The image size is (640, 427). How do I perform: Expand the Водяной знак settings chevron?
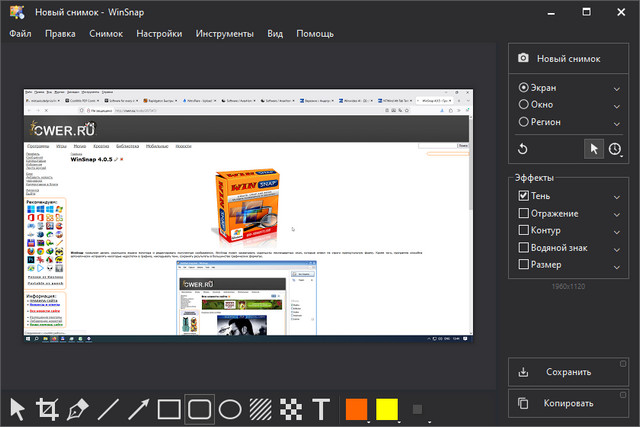tap(617, 249)
